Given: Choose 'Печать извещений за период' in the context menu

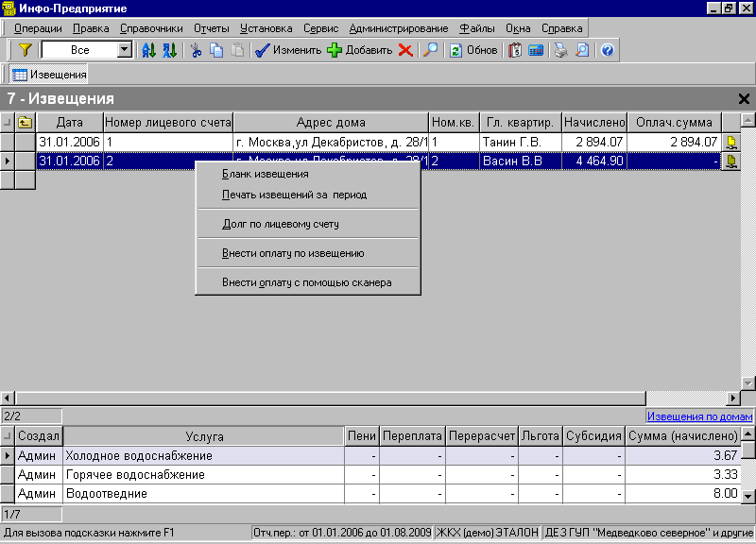Looking at the screenshot, I should (x=308, y=195).
